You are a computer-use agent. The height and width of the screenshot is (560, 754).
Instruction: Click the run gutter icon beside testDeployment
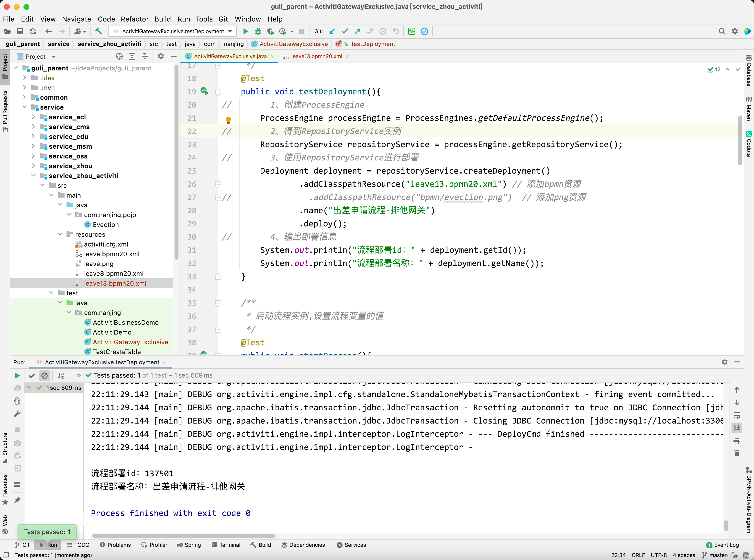(x=204, y=91)
